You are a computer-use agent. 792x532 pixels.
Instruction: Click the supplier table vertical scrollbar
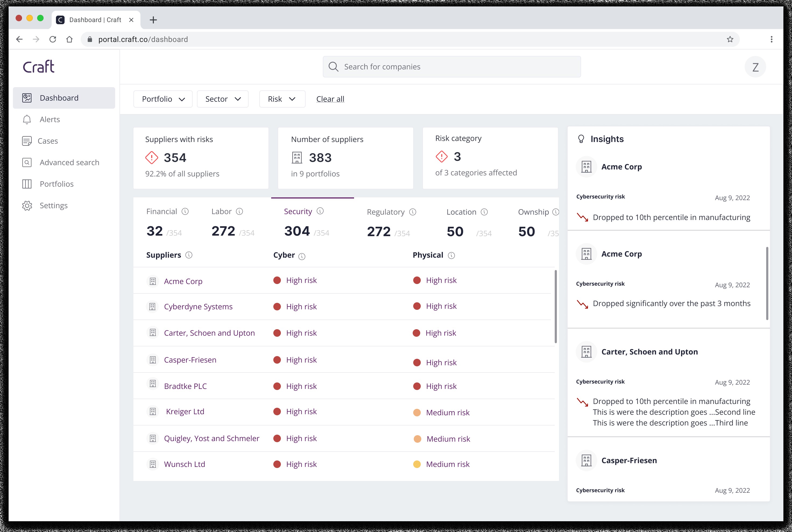(556, 306)
